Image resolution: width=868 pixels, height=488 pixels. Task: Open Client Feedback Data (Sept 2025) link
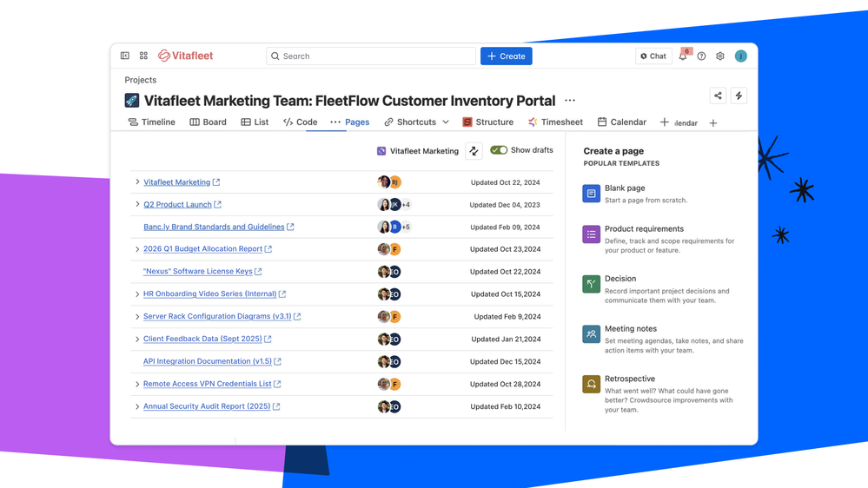pyautogui.click(x=202, y=339)
